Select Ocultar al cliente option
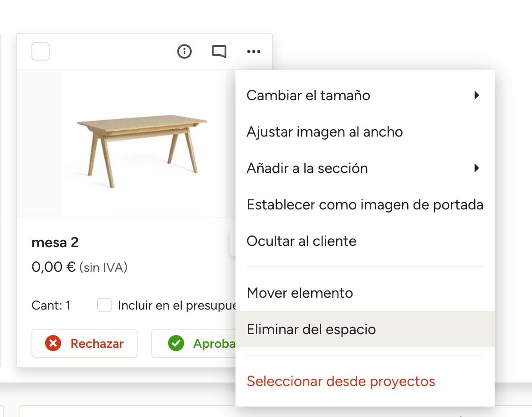 [x=302, y=241]
